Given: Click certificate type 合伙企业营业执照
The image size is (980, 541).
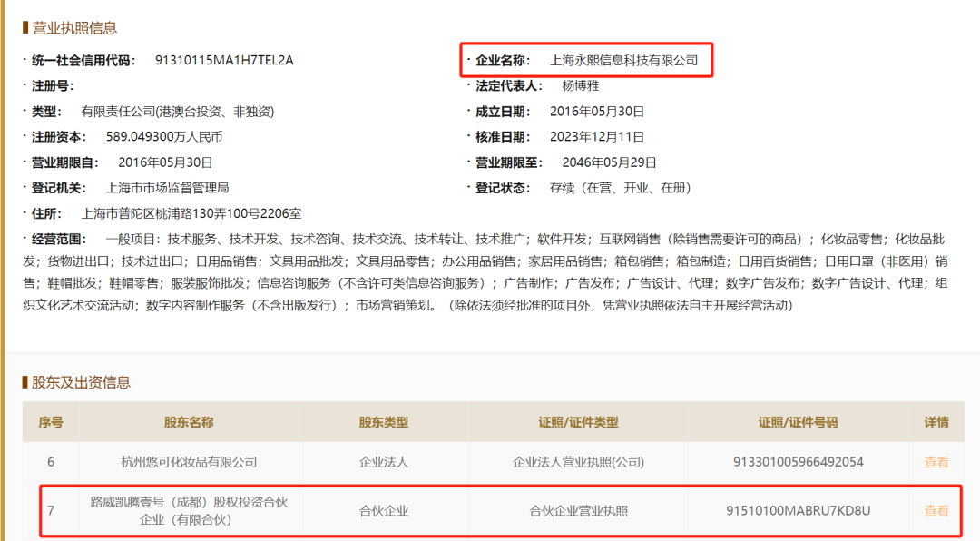Looking at the screenshot, I should click(x=578, y=510).
